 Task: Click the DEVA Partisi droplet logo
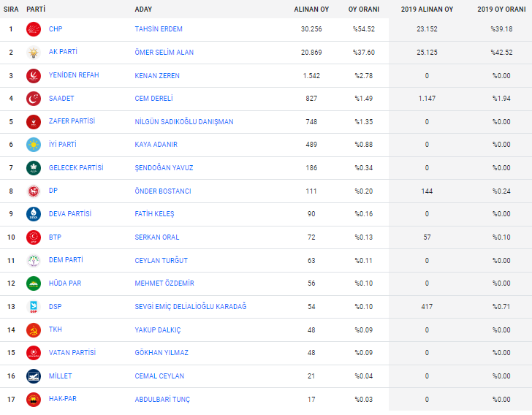click(34, 214)
